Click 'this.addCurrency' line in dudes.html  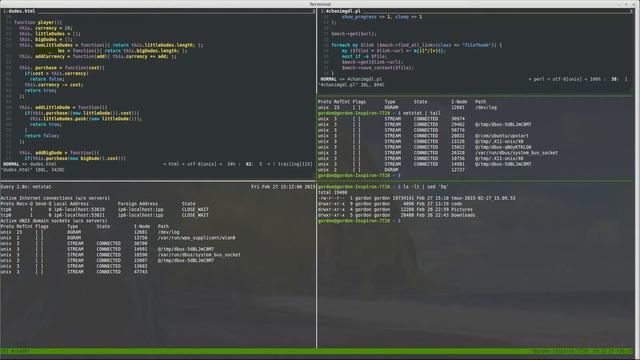click(x=98, y=56)
